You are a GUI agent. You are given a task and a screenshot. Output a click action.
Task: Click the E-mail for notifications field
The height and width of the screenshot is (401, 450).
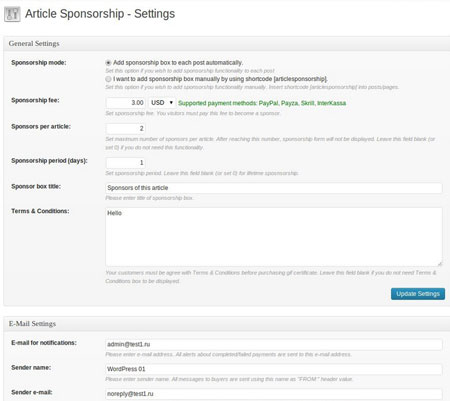click(274, 344)
